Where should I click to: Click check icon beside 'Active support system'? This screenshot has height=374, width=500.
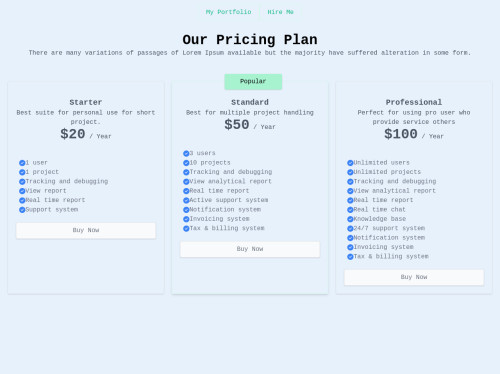pos(186,200)
